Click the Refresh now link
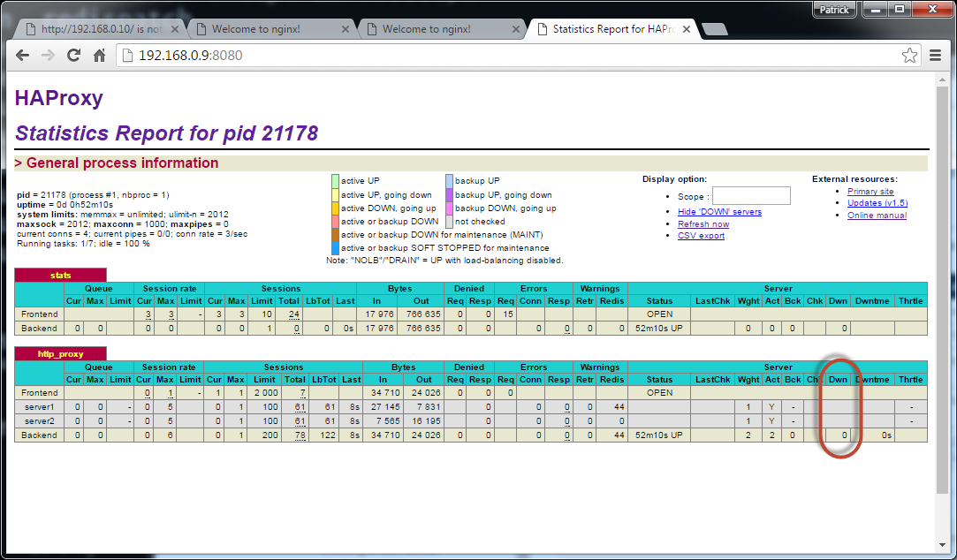Viewport: 957px width, 560px height. (x=703, y=223)
